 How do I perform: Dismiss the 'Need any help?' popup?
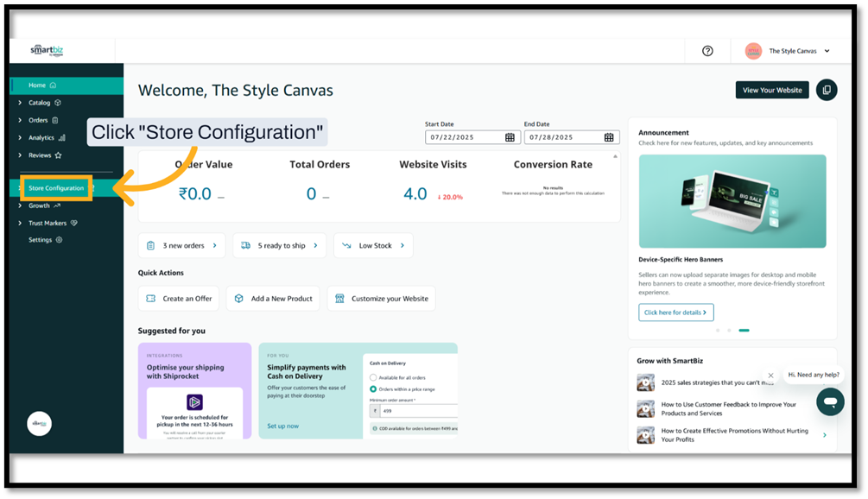770,376
